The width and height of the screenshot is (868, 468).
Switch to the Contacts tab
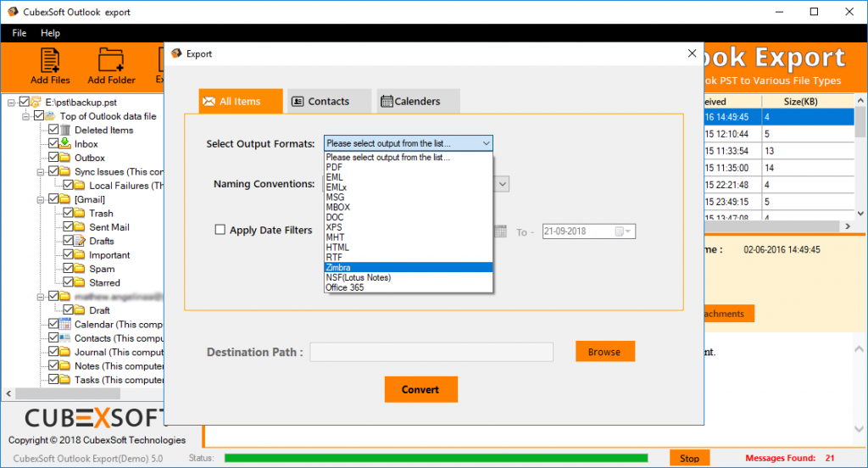coord(329,101)
